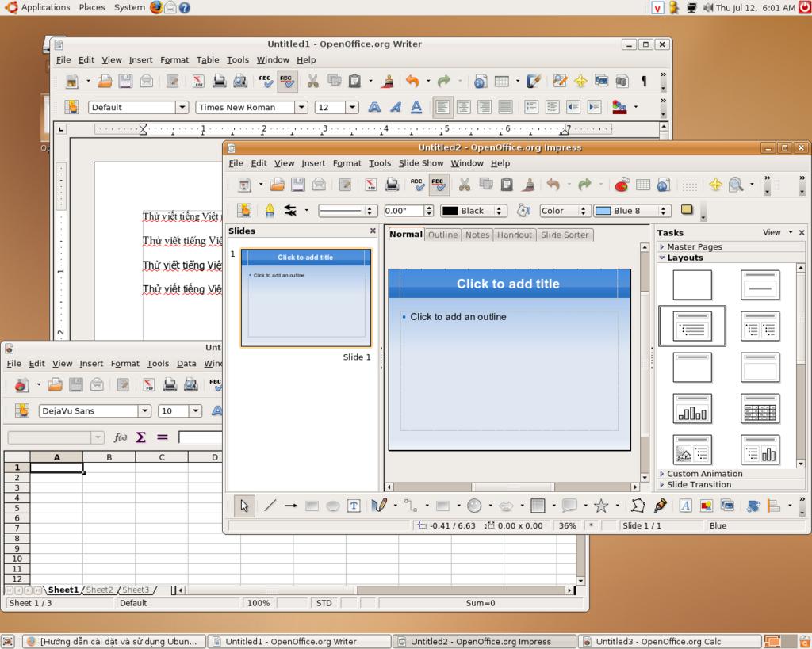Image resolution: width=812 pixels, height=649 pixels.
Task: Open the Slide Show menu
Action: (420, 163)
